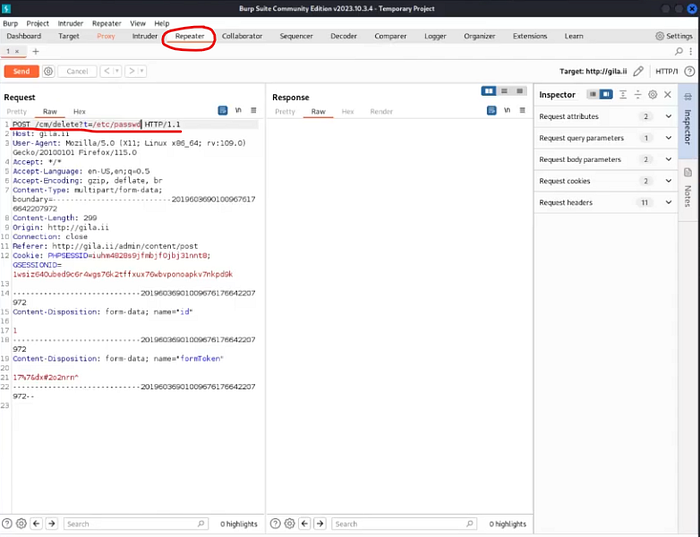Switch to the Extensions tab
700x537 pixels.
[x=530, y=36]
